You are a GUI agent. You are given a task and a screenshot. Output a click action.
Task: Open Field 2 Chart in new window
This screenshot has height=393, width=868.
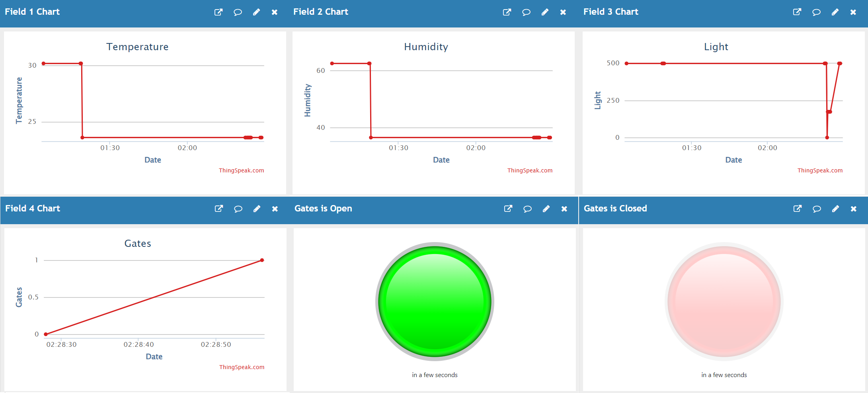tap(507, 12)
